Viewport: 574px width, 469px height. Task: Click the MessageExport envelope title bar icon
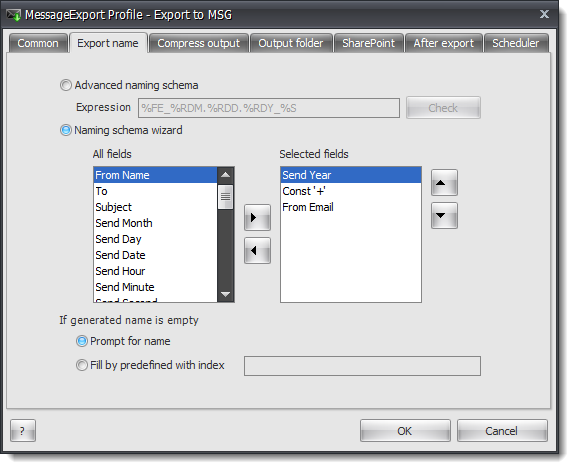point(14,15)
